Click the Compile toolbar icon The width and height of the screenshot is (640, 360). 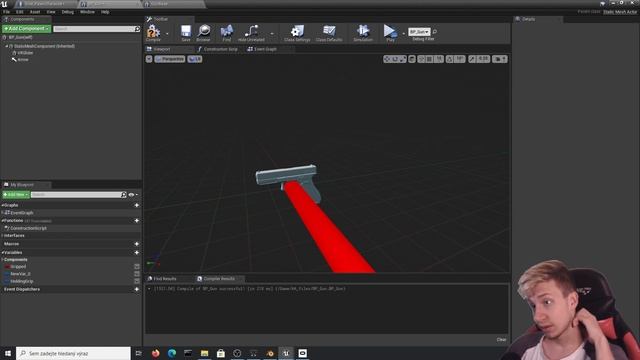[x=153, y=33]
